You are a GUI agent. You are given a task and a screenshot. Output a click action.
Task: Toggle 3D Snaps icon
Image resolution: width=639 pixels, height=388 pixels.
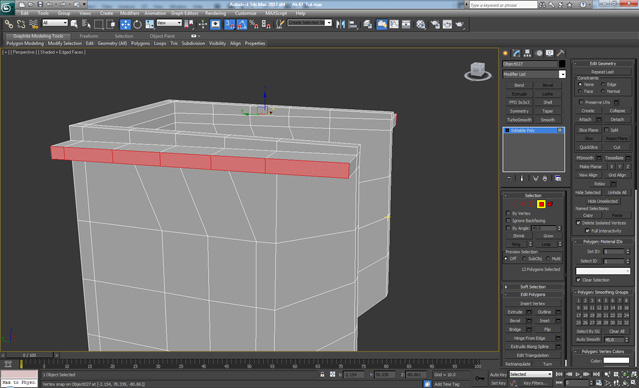point(230,24)
